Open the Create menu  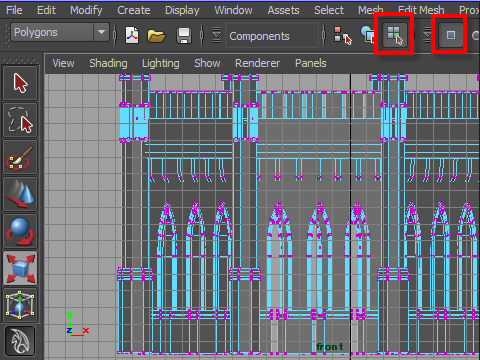134,10
